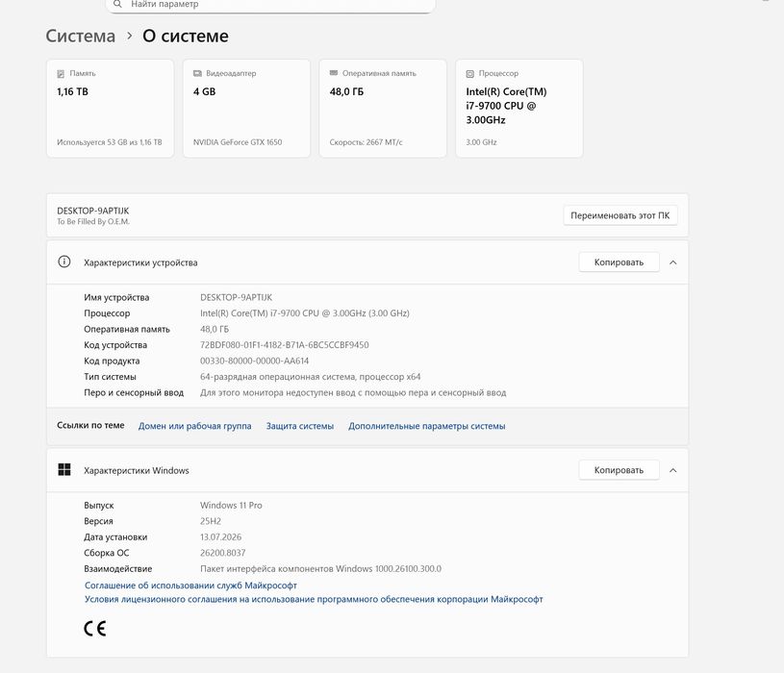Copy Windows specifications with Копировать

(x=619, y=470)
